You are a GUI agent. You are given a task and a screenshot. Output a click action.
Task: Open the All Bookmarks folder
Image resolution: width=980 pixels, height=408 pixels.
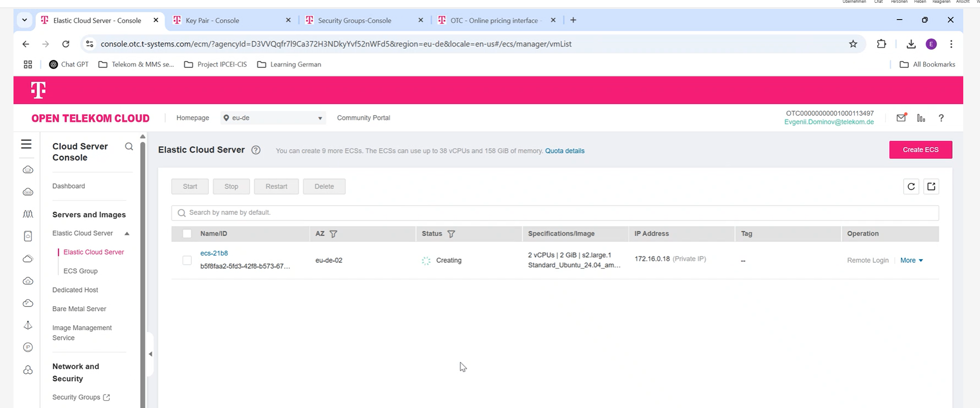pos(927,64)
